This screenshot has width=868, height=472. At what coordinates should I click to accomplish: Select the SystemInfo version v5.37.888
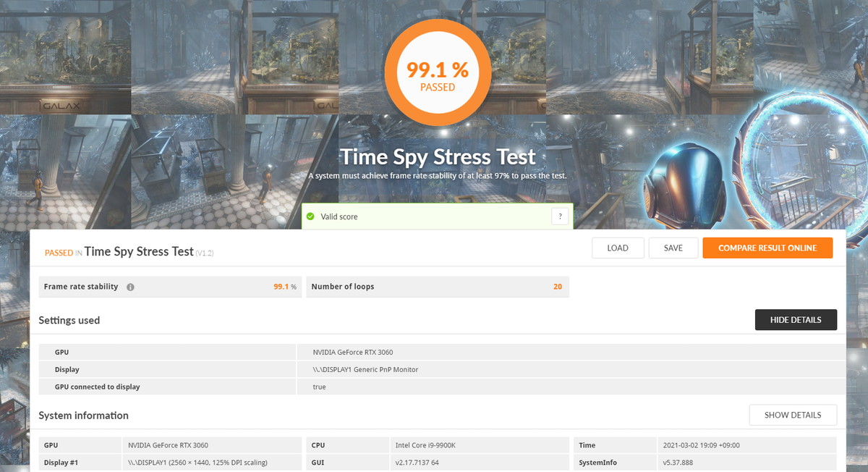678,462
